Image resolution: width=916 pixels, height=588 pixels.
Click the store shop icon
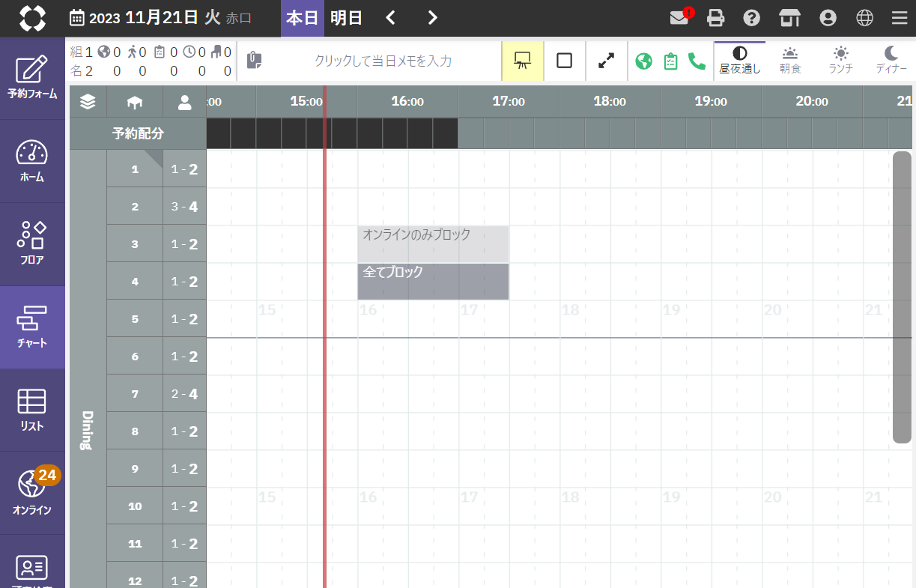[789, 18]
